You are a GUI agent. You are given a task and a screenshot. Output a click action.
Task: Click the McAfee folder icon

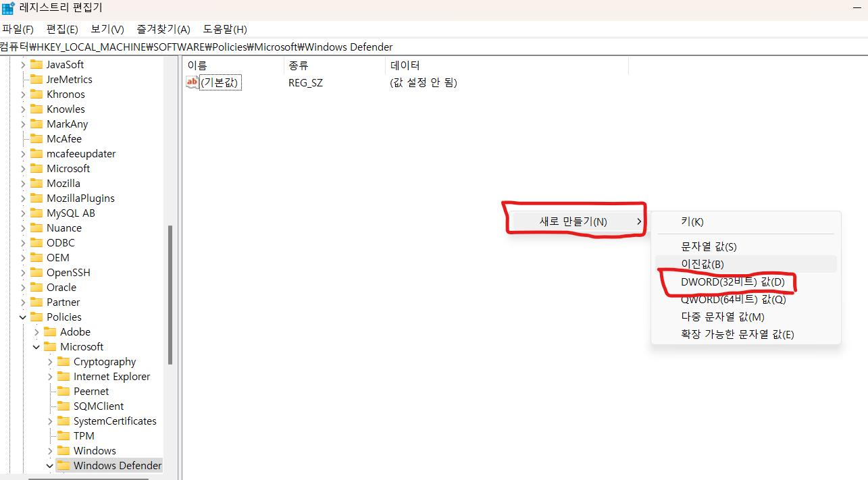pyautogui.click(x=36, y=139)
